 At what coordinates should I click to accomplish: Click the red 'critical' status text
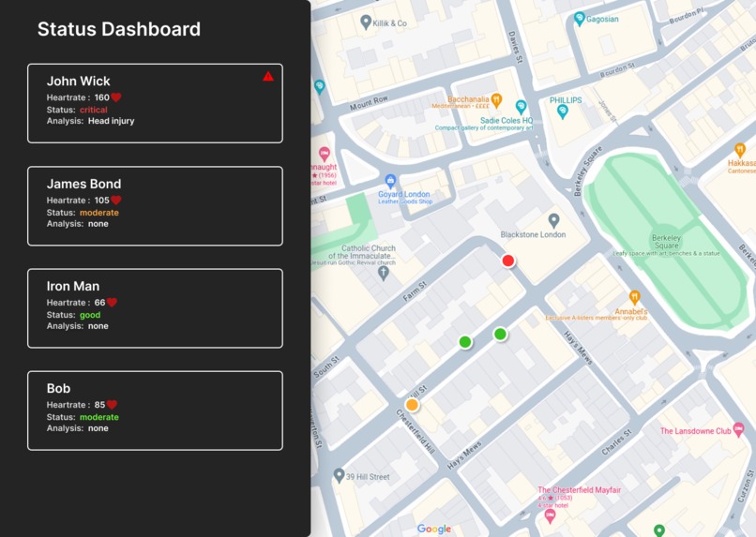click(x=94, y=110)
